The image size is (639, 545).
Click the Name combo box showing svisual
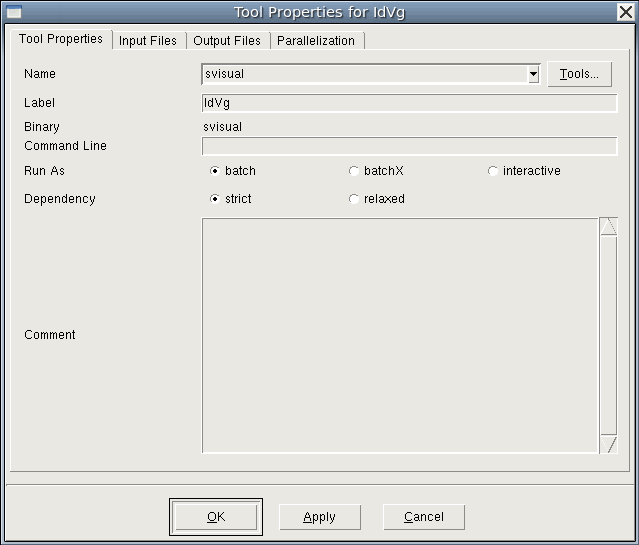[371, 74]
